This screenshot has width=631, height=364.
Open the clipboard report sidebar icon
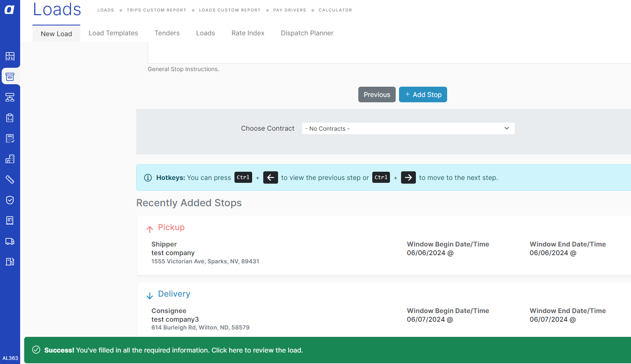pos(10,118)
